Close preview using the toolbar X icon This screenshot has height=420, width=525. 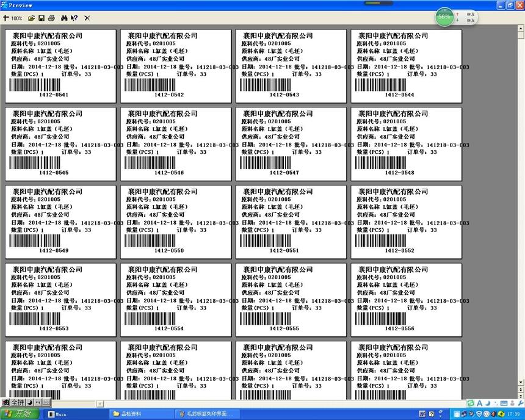pos(87,18)
